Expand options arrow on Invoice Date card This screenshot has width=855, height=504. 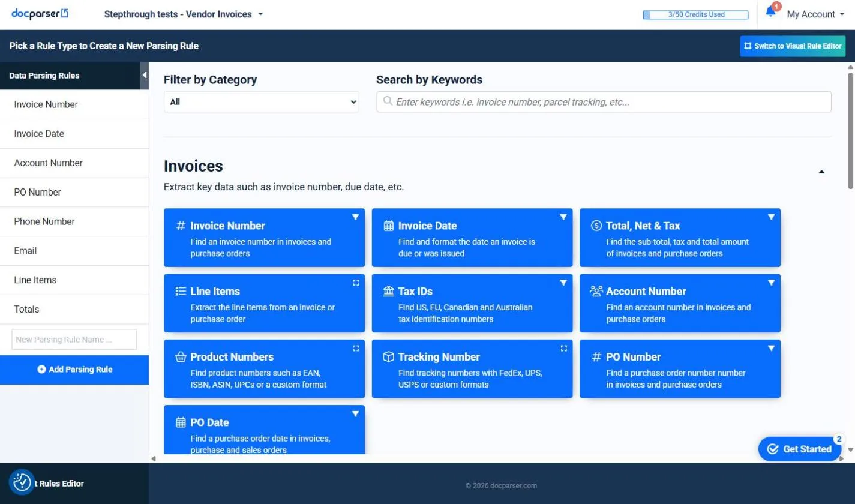tap(563, 217)
